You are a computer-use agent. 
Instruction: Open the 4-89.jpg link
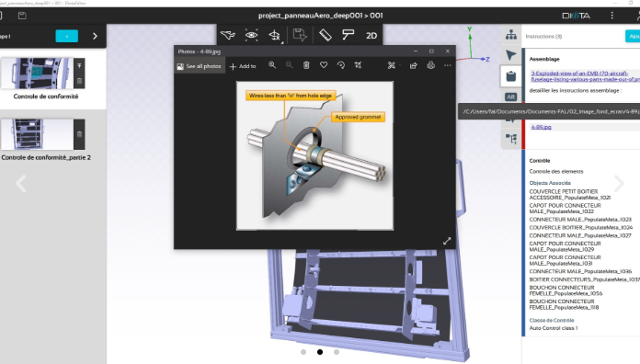(x=542, y=127)
